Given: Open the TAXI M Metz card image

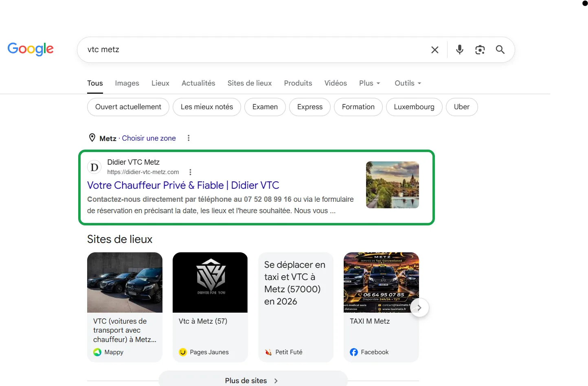Looking at the screenshot, I should 381,282.
